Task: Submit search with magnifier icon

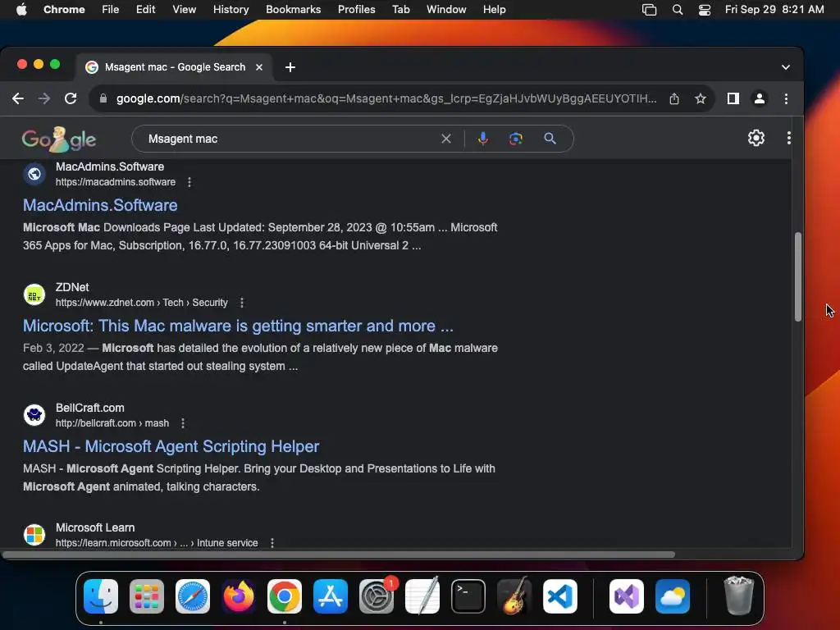Action: click(x=550, y=139)
